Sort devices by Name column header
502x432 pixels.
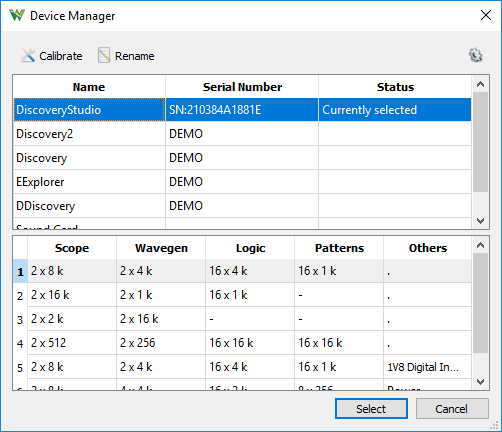(89, 87)
